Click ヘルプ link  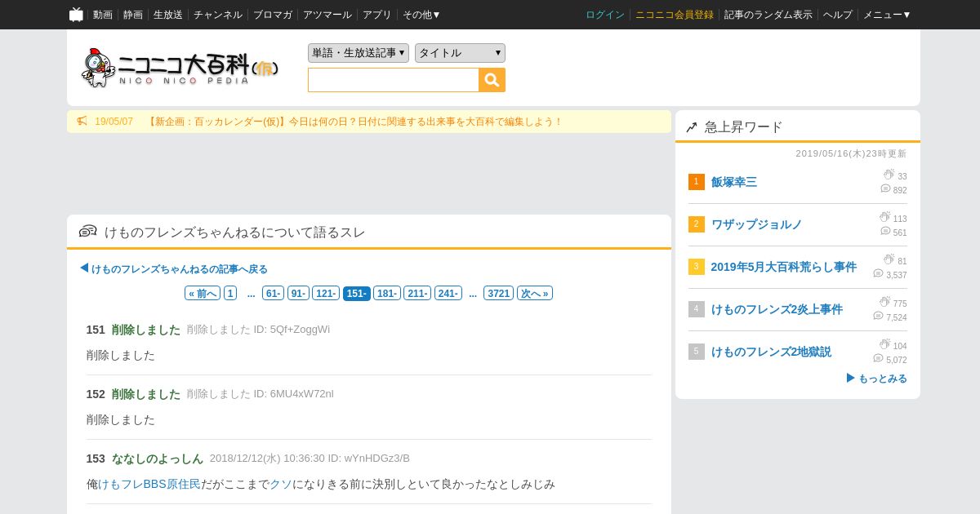[x=838, y=15]
